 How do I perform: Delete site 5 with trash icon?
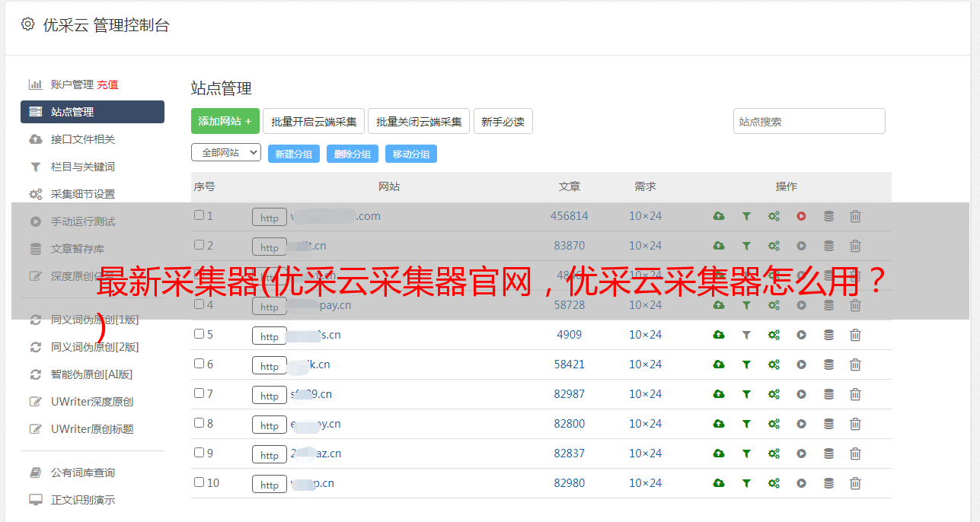point(855,335)
